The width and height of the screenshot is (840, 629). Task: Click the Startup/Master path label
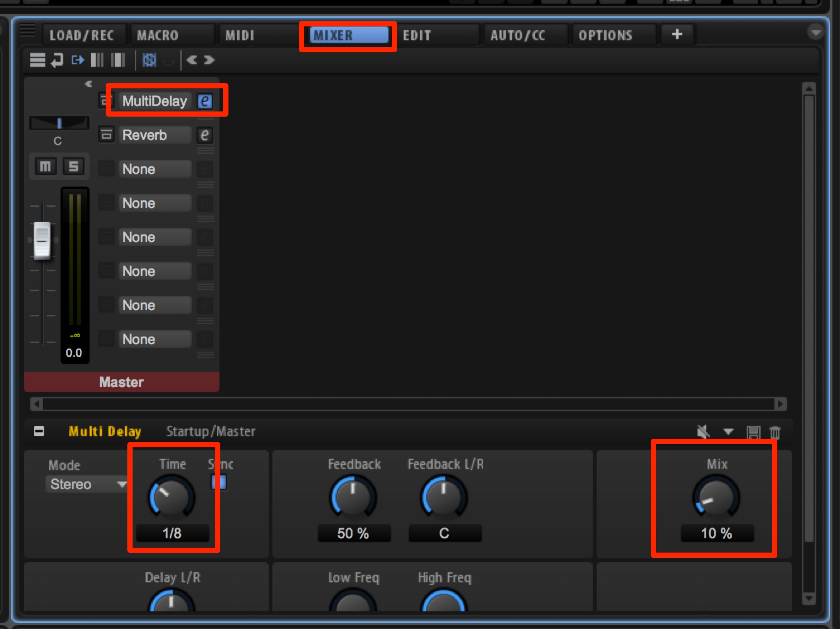point(211,431)
